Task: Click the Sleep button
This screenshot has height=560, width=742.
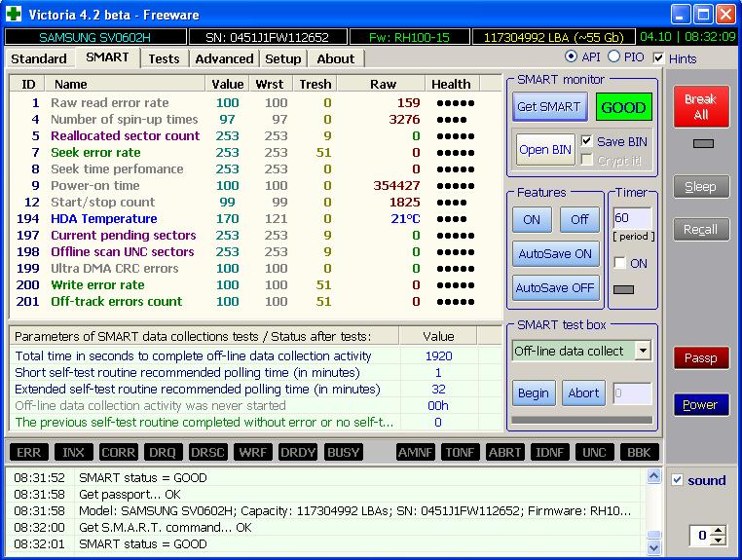Action: click(701, 187)
